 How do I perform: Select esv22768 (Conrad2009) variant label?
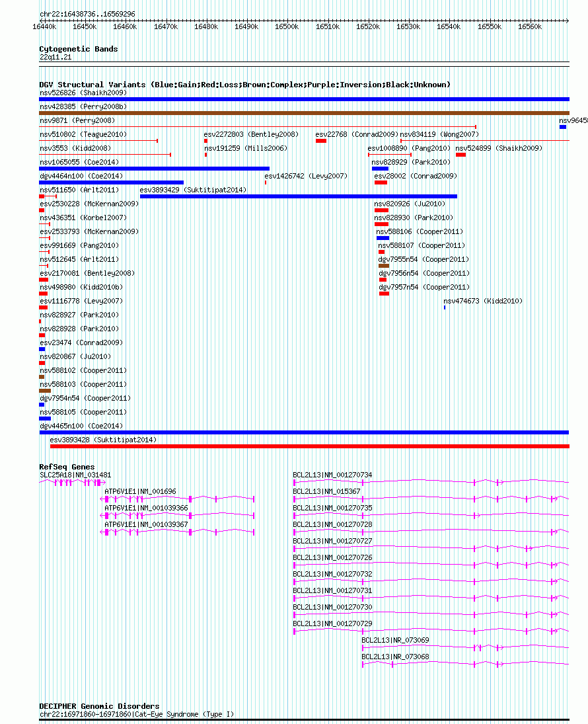point(357,134)
